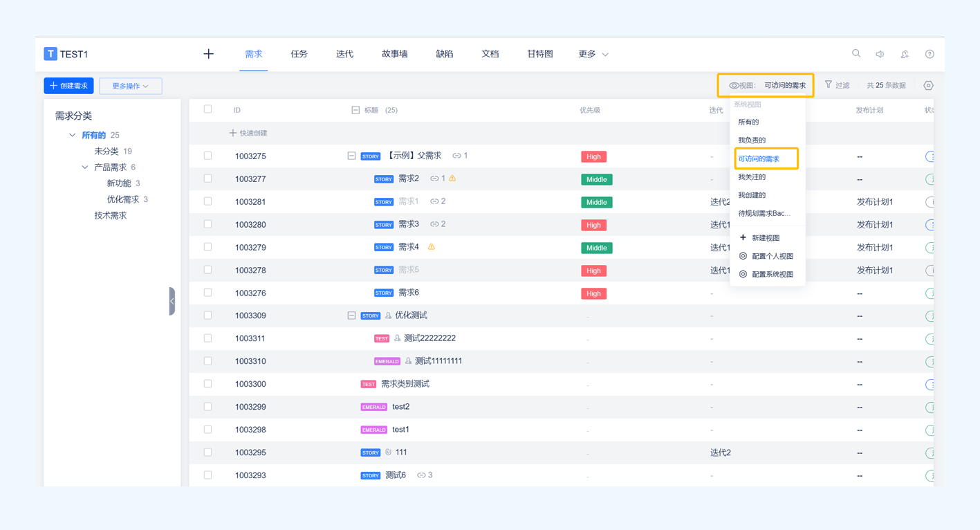Select 技术需求 category in tree

pos(111,216)
